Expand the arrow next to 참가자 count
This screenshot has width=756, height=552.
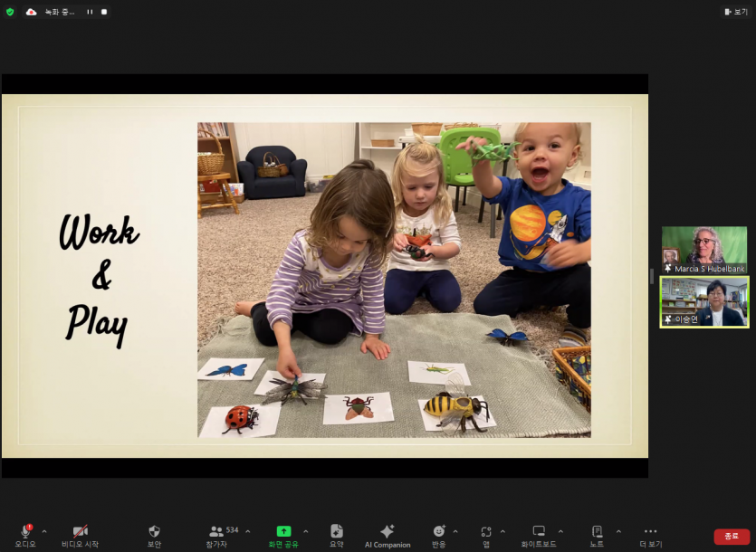point(248,531)
